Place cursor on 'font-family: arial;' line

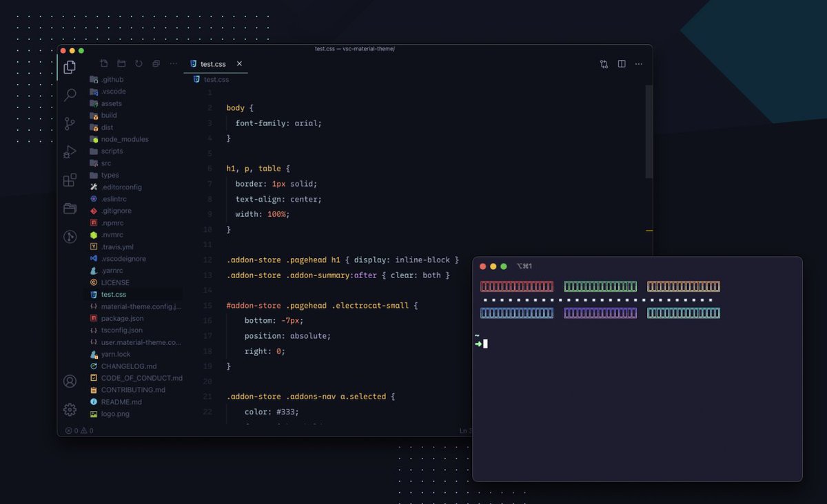pos(278,123)
